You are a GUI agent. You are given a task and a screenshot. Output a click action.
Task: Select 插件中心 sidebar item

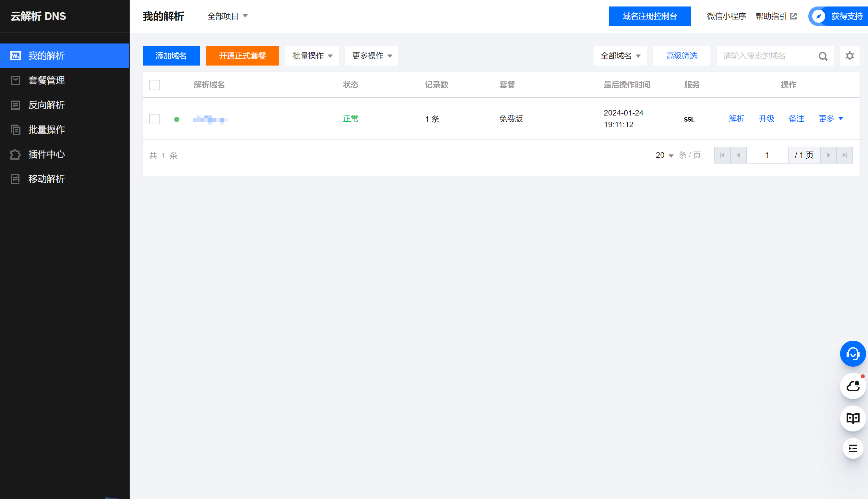tap(47, 154)
